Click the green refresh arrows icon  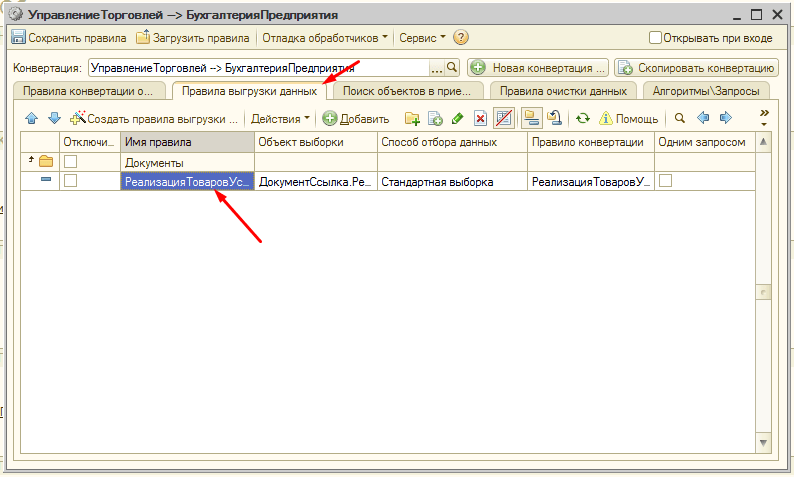(x=583, y=118)
